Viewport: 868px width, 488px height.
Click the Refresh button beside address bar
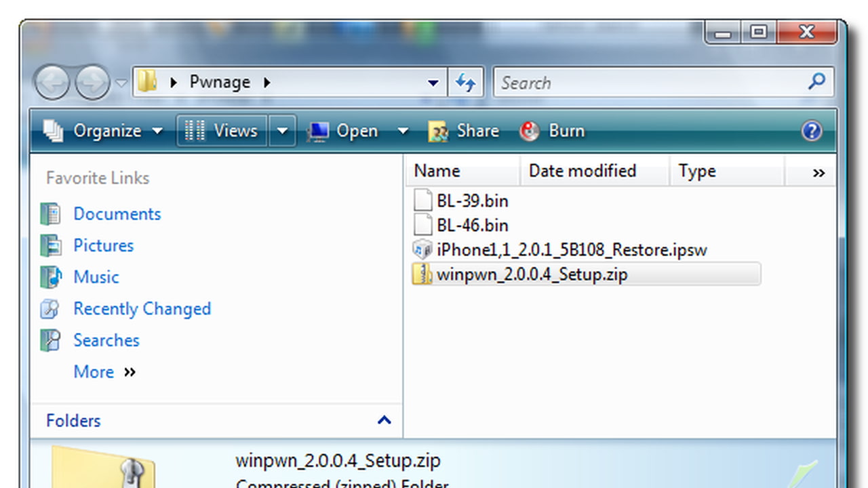click(x=465, y=83)
